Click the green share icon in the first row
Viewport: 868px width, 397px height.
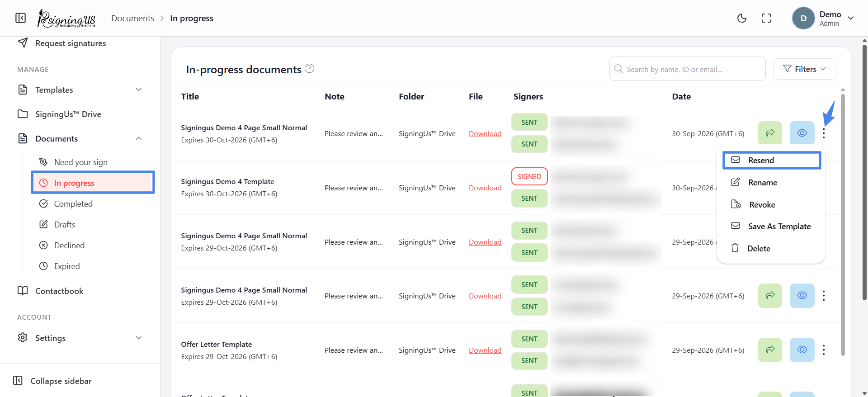tap(770, 133)
